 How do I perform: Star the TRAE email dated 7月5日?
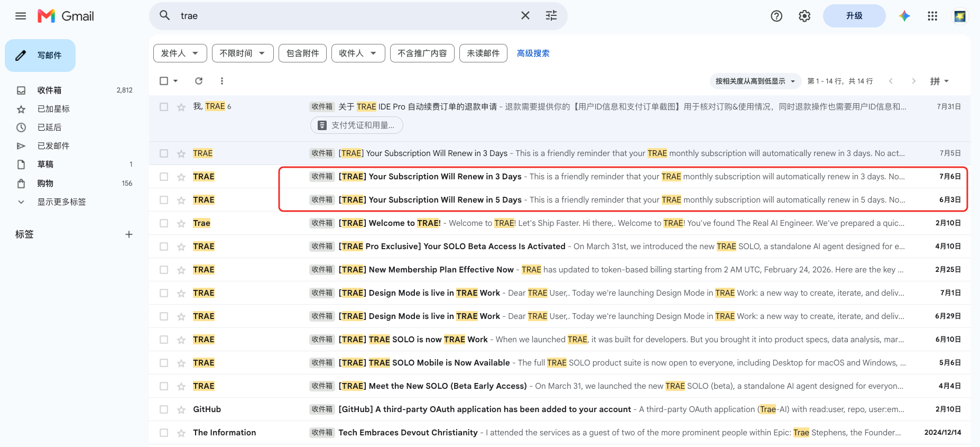tap(181, 153)
